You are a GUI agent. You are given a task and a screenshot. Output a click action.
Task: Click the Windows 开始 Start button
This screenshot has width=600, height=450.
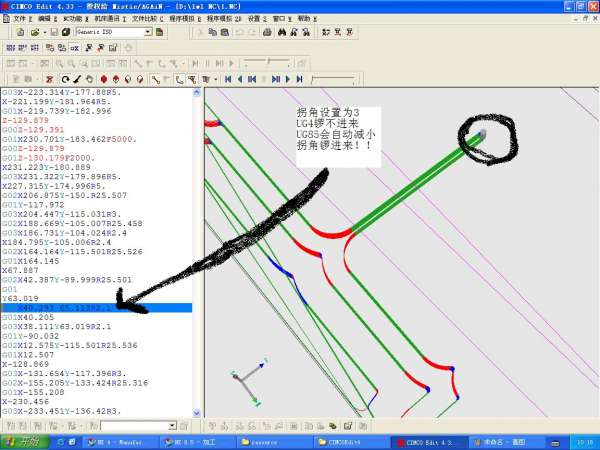[20, 441]
